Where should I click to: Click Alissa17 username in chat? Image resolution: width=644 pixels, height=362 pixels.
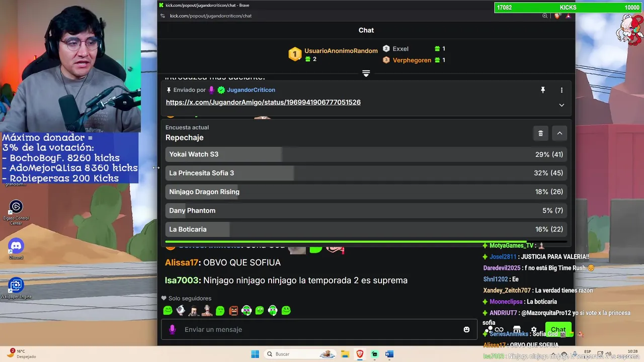pyautogui.click(x=182, y=262)
